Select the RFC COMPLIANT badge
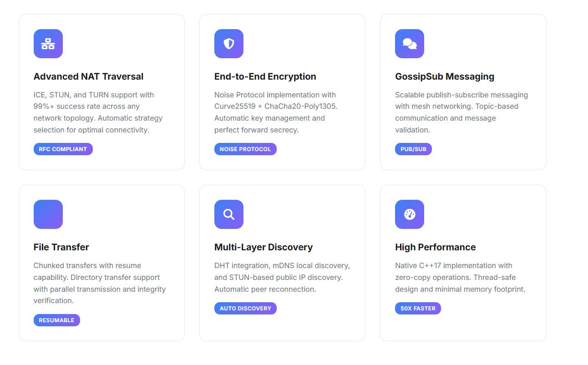The image size is (588, 365). pos(63,149)
